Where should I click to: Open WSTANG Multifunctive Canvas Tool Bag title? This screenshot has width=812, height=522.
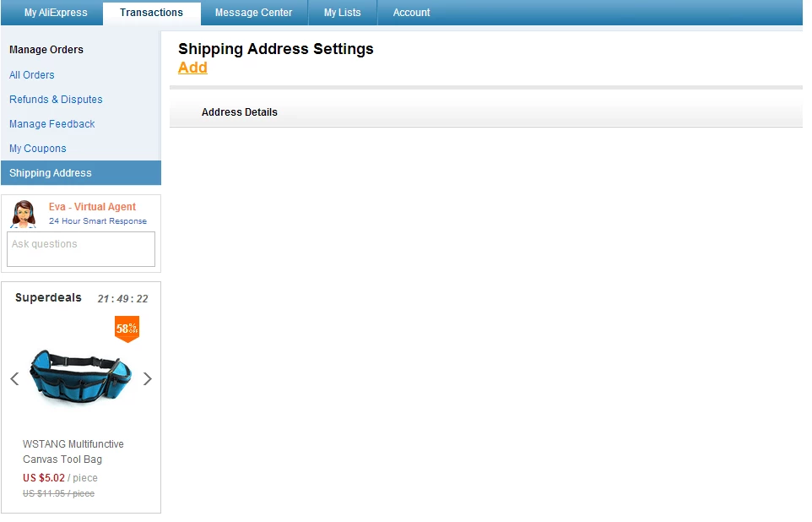pyautogui.click(x=73, y=452)
